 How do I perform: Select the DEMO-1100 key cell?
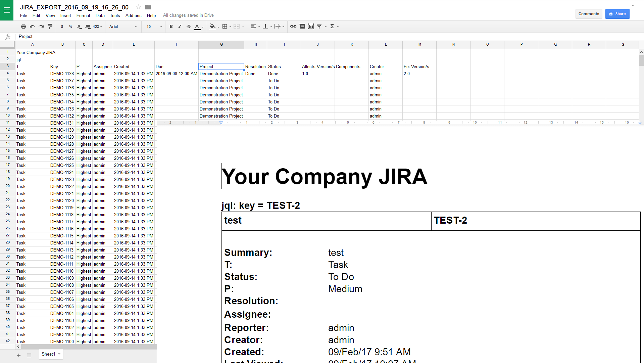coord(62,342)
